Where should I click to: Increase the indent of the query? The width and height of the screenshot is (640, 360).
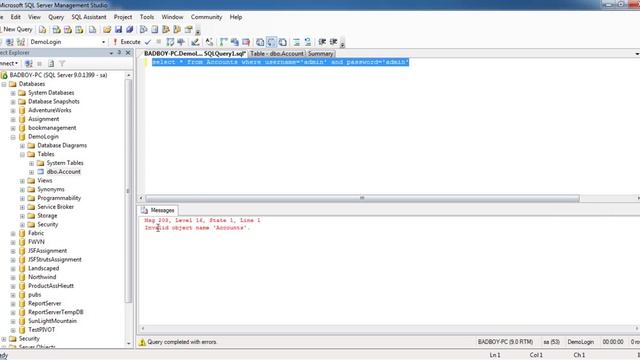(x=333, y=42)
